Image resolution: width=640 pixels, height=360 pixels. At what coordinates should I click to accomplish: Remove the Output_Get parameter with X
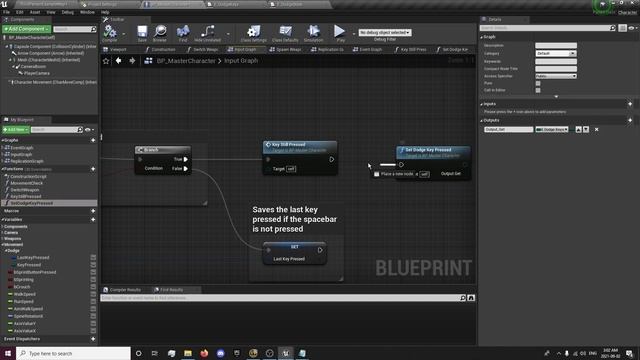click(596, 129)
